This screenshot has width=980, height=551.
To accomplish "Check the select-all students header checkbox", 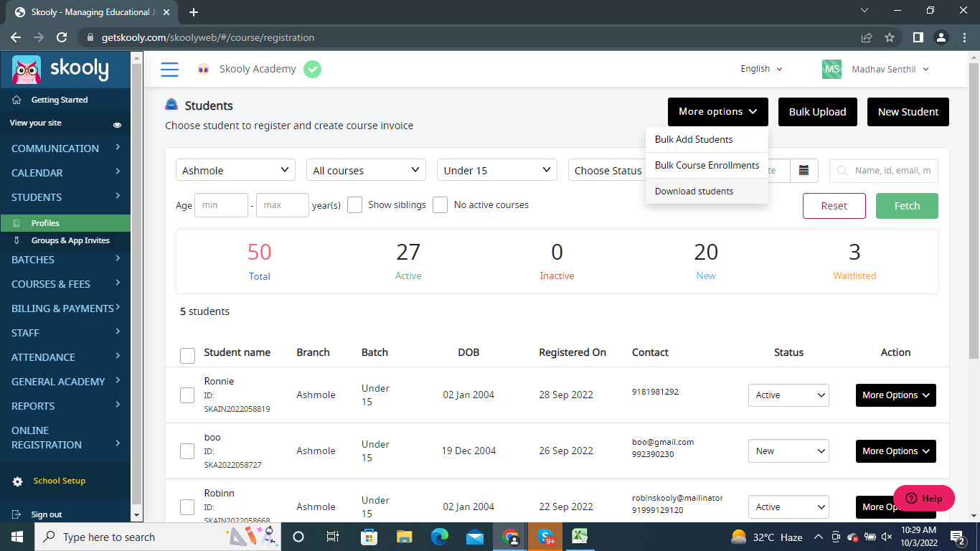I will (187, 356).
